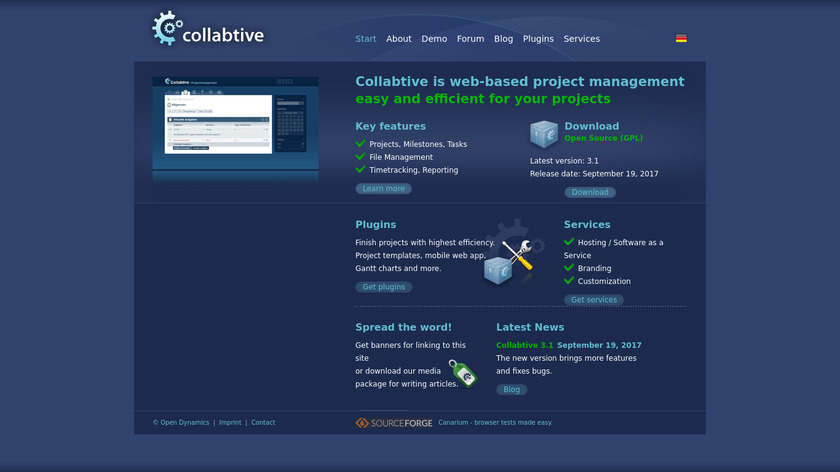This screenshot has height=472, width=840.
Task: Click the Services section heading
Action: click(x=587, y=225)
